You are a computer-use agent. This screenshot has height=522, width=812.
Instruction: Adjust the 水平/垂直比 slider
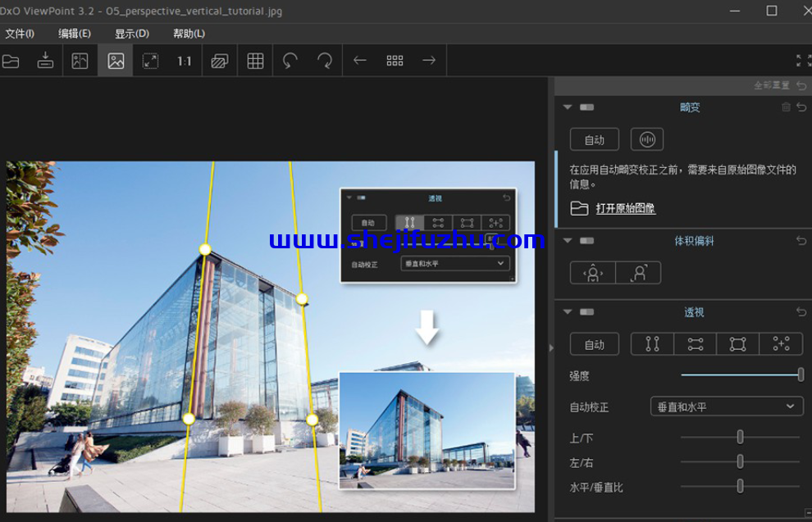pos(740,486)
